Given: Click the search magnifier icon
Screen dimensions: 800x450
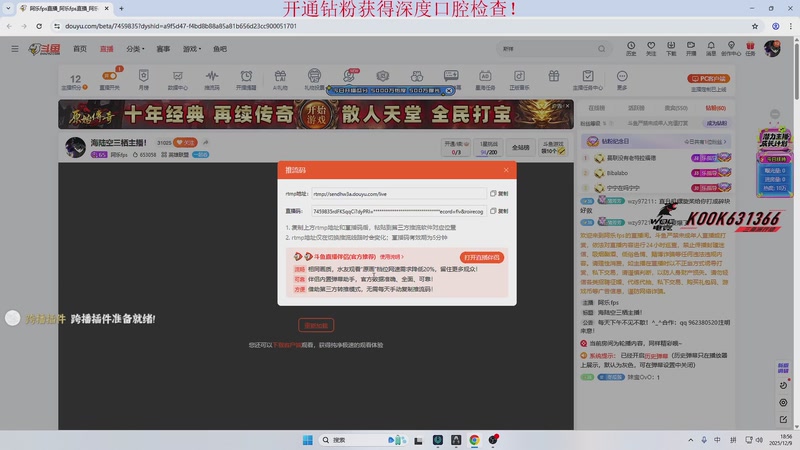Looking at the screenshot, I should pyautogui.click(x=602, y=49).
